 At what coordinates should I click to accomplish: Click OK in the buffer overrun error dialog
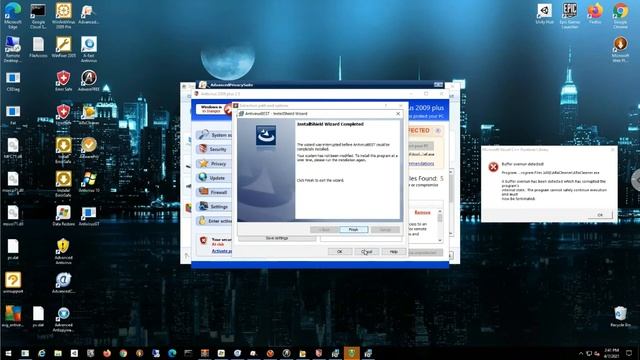click(600, 215)
